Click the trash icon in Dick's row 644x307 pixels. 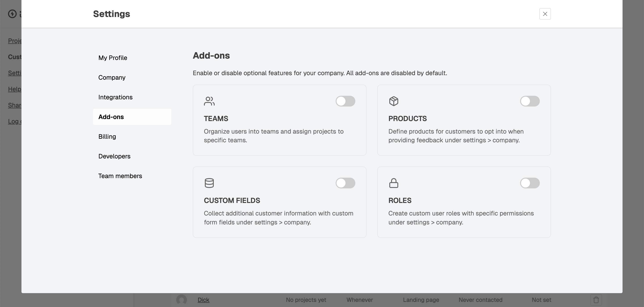point(596,300)
